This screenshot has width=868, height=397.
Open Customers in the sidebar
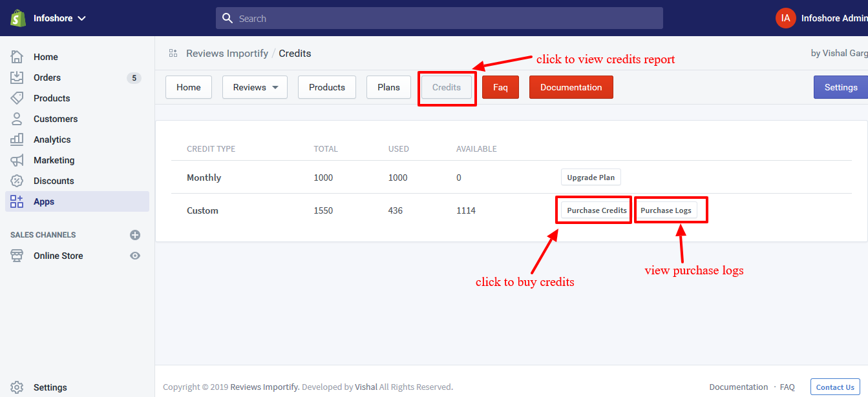[x=56, y=119]
